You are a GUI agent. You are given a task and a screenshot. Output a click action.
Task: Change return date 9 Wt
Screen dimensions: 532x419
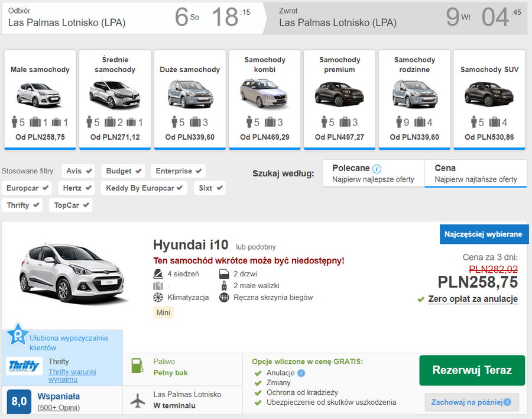pos(458,17)
